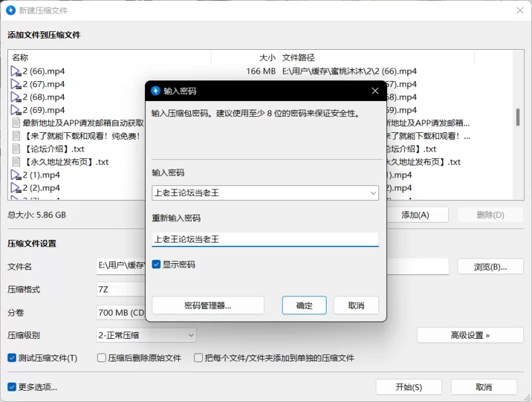Enable 压缩后删除原始文件 checkbox

[x=102, y=358]
